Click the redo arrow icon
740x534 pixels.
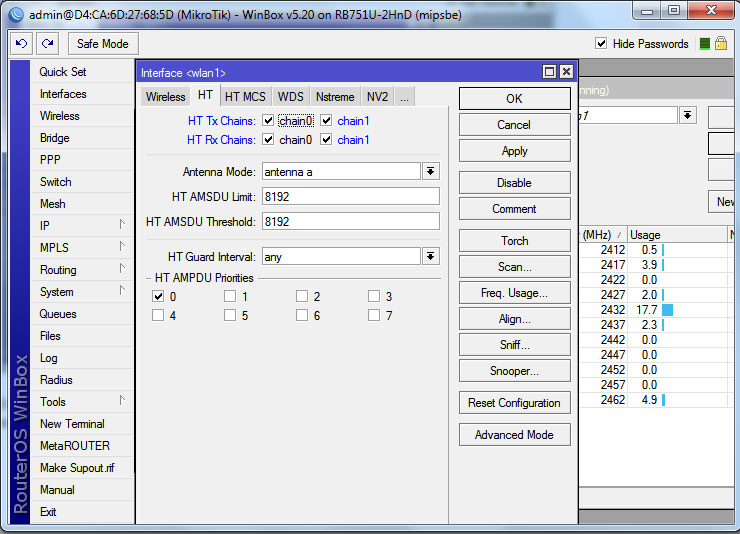[x=47, y=44]
